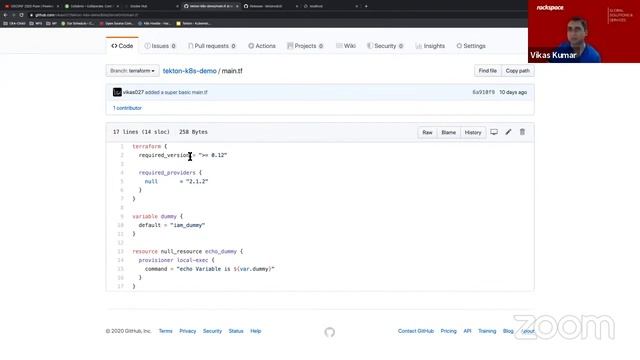Open the footer Training link
Screen dimensions: 640x360
(x=487, y=331)
